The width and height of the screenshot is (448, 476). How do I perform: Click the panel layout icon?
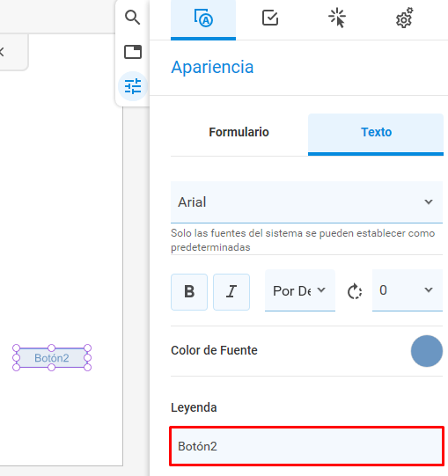pyautogui.click(x=133, y=52)
